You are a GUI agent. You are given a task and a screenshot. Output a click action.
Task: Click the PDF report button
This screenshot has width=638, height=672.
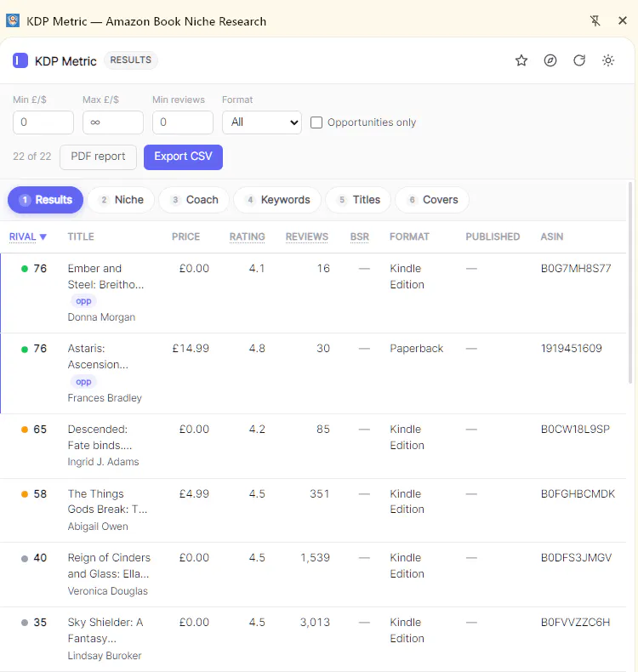(98, 157)
